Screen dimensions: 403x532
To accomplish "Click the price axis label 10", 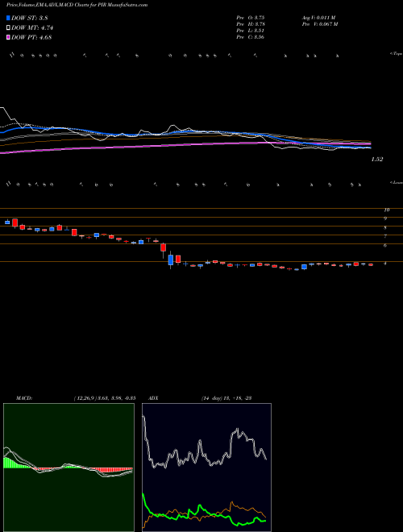I will tap(386, 210).
